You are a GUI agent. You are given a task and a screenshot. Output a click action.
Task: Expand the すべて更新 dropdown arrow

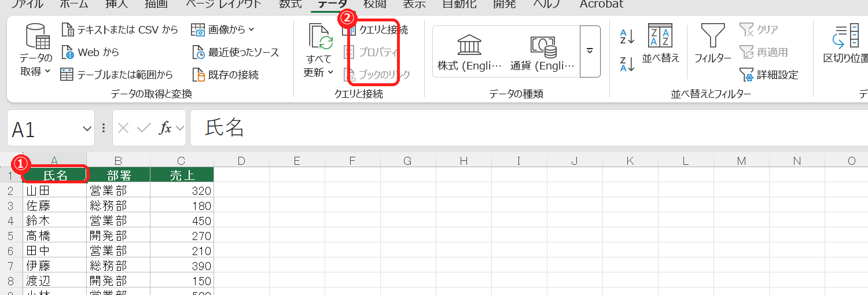[330, 73]
